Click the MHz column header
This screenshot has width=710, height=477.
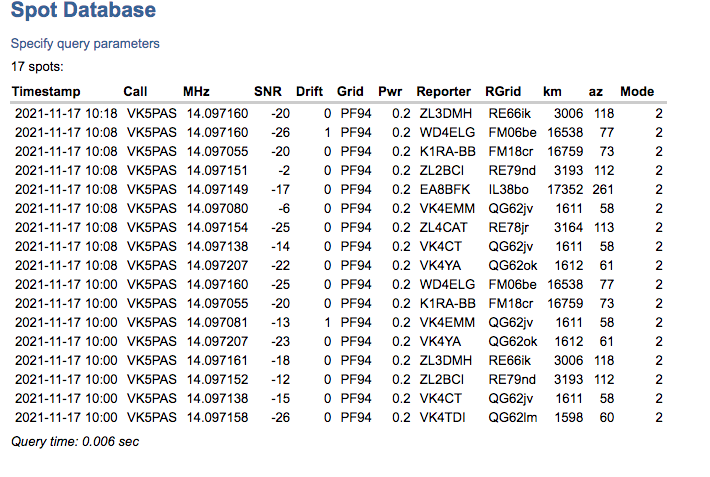196,91
